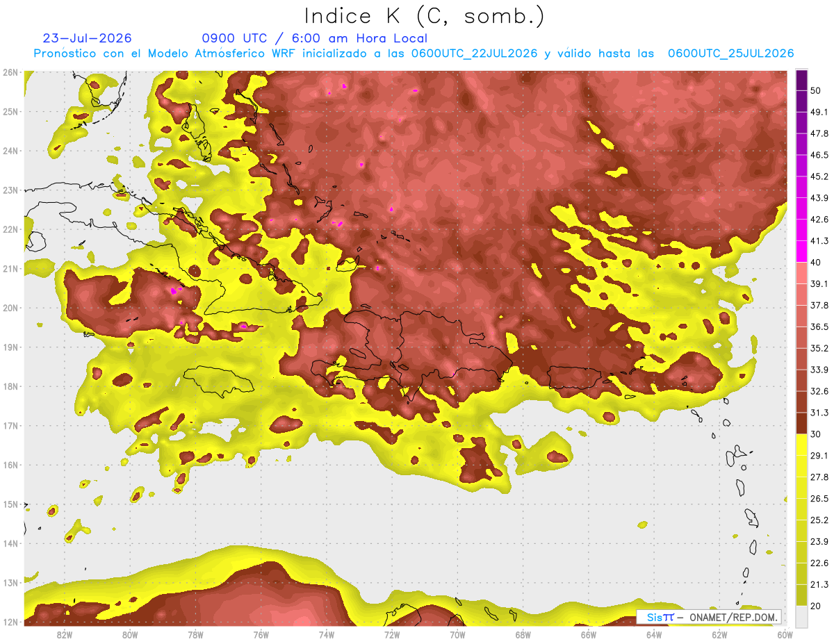The image size is (834, 644).
Task: Click latitude label 17N
Action: tap(10, 425)
